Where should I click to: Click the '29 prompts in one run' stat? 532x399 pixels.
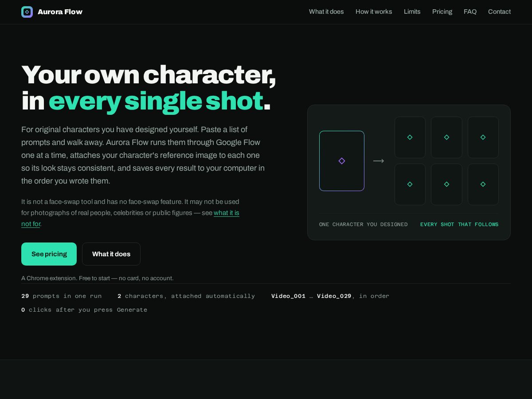click(x=62, y=296)
